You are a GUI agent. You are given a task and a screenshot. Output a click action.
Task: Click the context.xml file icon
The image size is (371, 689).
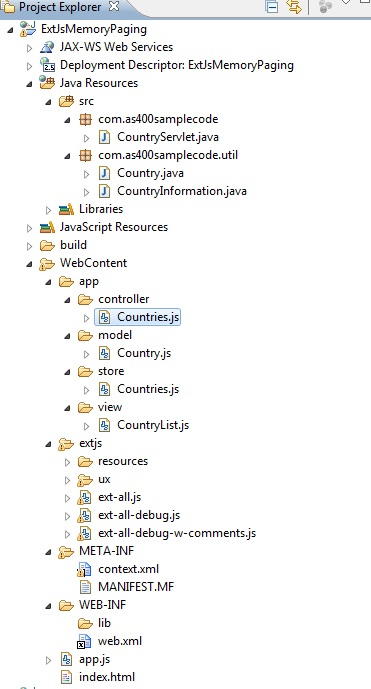(84, 569)
